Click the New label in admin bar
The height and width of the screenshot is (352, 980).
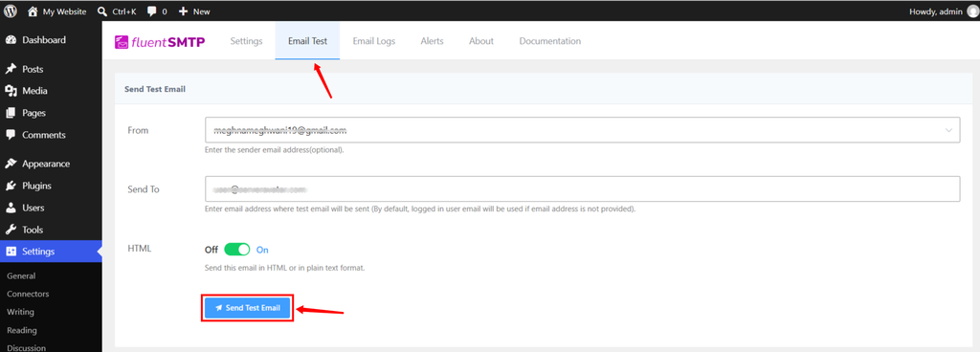click(x=202, y=11)
